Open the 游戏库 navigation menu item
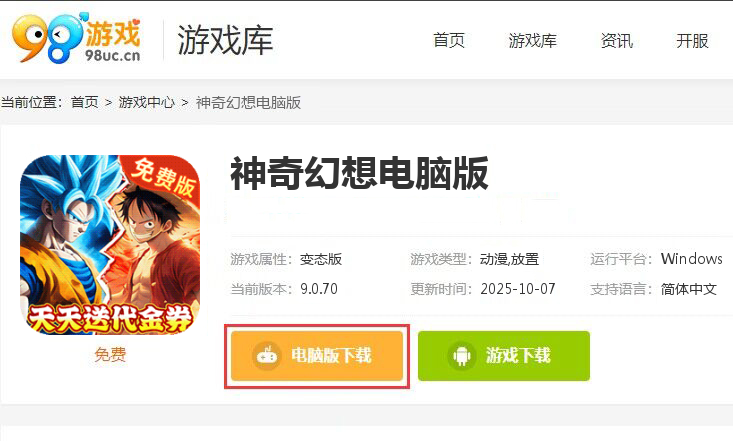 pos(532,41)
